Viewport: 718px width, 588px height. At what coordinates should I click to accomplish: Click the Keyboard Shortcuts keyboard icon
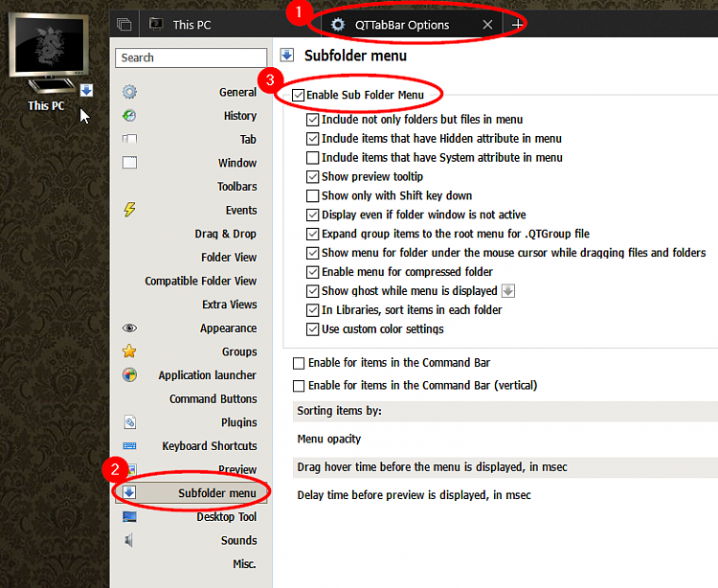tap(129, 446)
